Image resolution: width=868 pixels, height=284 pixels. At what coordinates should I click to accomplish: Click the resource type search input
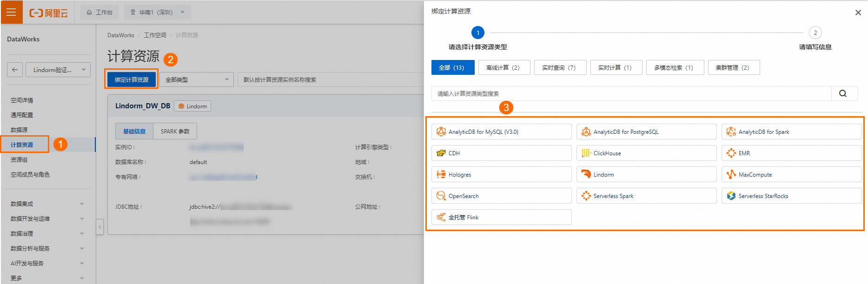(x=631, y=93)
